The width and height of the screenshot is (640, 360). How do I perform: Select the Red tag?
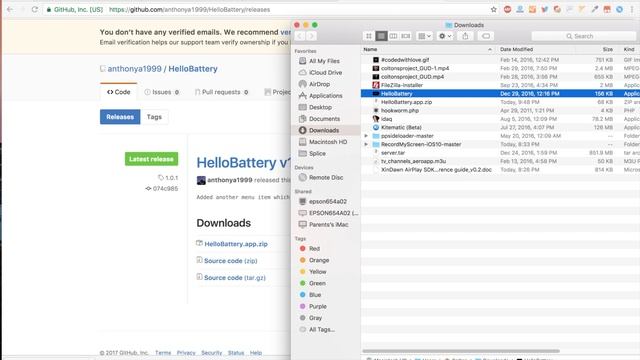[x=314, y=249]
